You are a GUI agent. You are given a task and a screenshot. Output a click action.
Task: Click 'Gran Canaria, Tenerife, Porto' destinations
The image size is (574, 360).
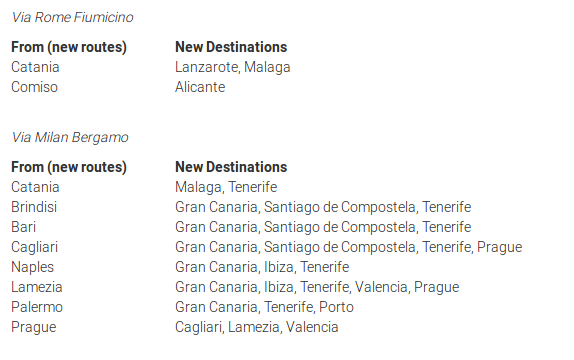[264, 307]
